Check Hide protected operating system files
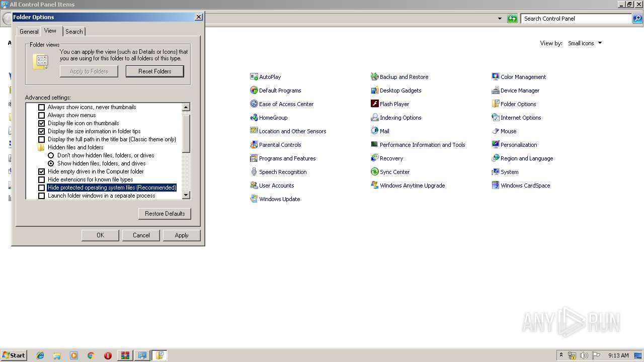Image resolution: width=644 pixels, height=362 pixels. tap(41, 188)
